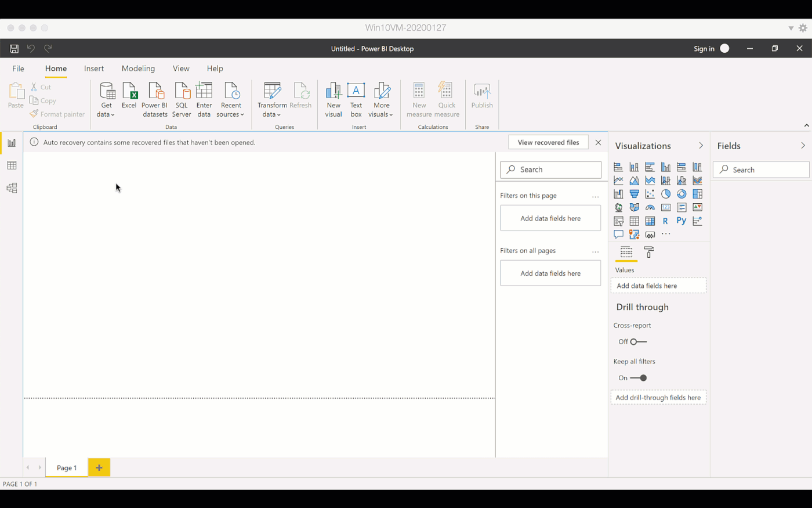Select the donut chart visualization
This screenshot has width=812, height=508.
point(681,194)
